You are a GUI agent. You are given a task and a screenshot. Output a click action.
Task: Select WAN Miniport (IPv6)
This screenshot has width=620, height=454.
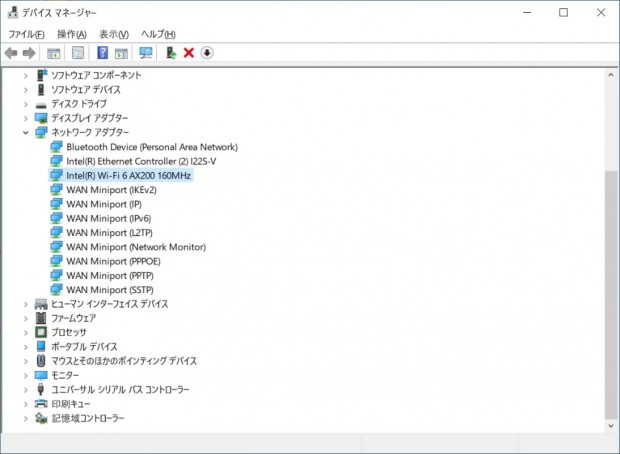click(109, 218)
